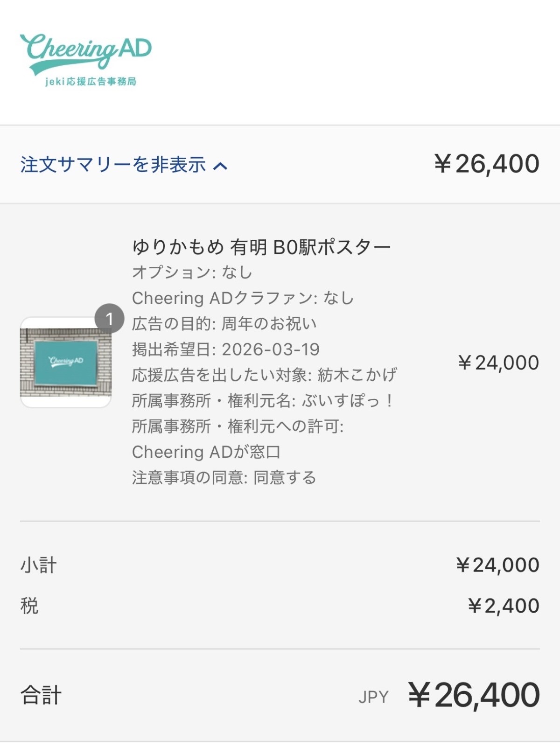Click the 注文サマリーを非表示 link text

pyautogui.click(x=113, y=165)
